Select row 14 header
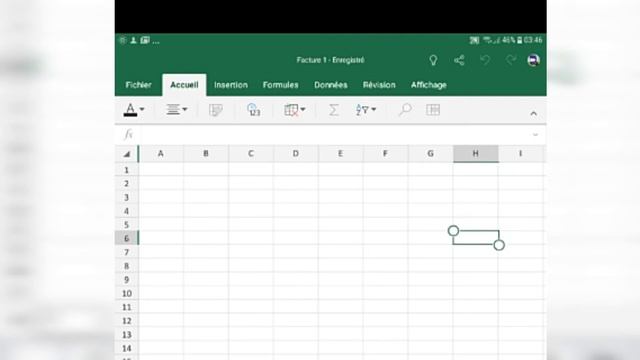640x360 pixels. pyautogui.click(x=127, y=348)
